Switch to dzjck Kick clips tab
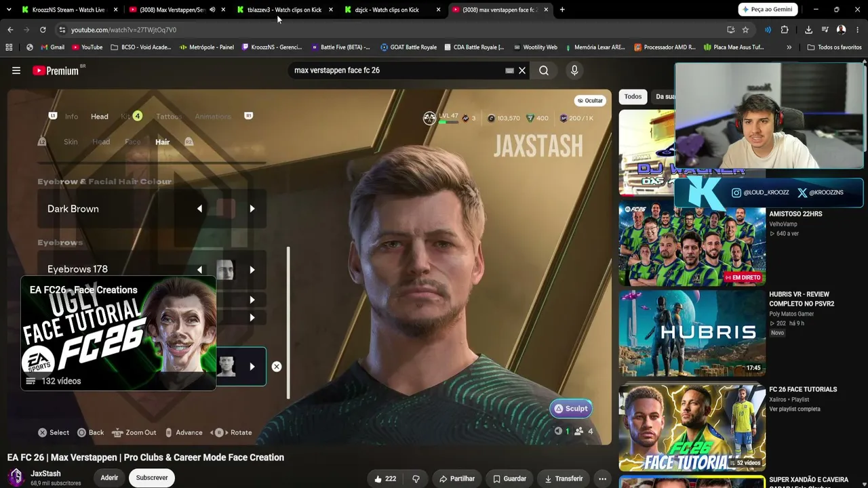Screen dimensions: 868x488 (x=393, y=9)
